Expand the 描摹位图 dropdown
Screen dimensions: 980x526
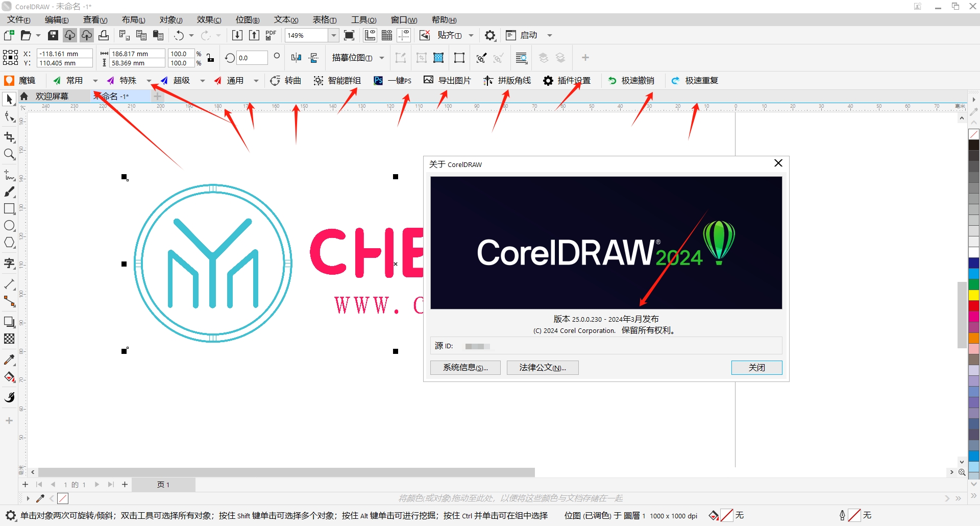pos(382,58)
